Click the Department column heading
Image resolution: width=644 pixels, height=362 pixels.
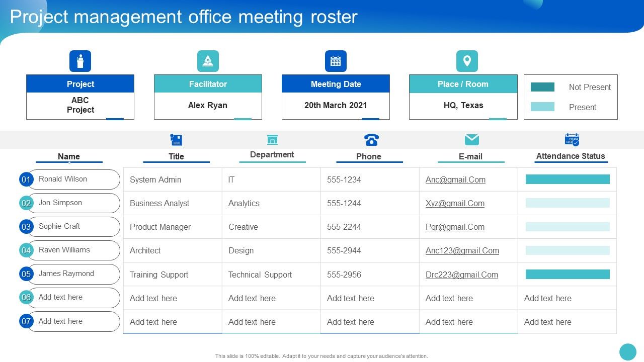tap(272, 154)
